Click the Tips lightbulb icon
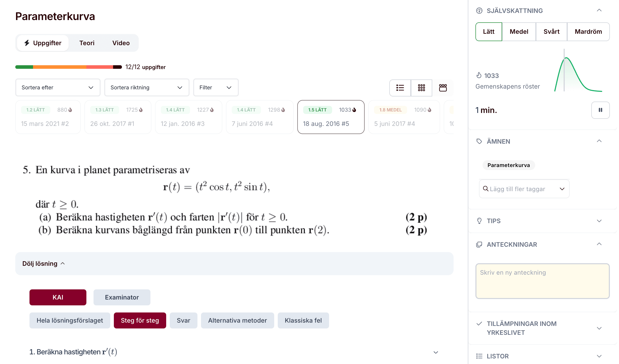 pyautogui.click(x=479, y=221)
